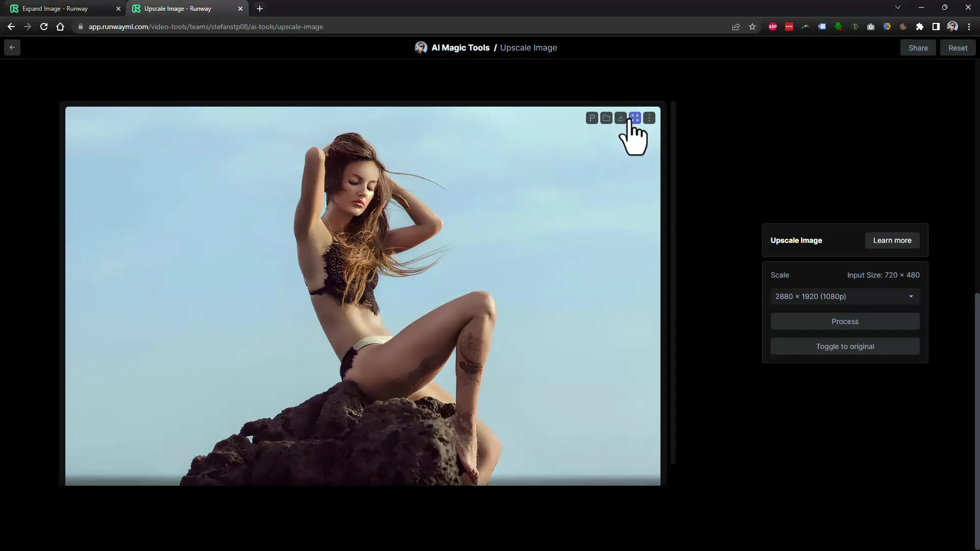Click the Reset button
The height and width of the screenshot is (551, 980).
[x=957, y=48]
